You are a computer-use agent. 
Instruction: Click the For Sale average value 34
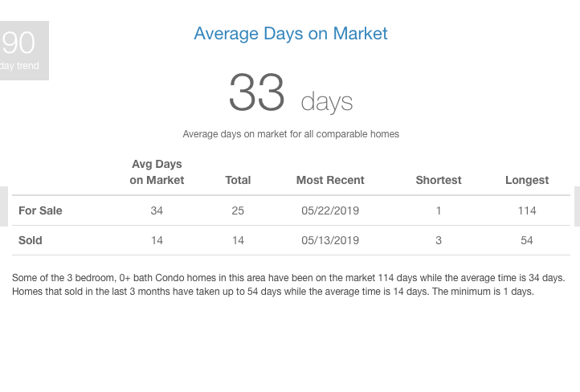157,210
